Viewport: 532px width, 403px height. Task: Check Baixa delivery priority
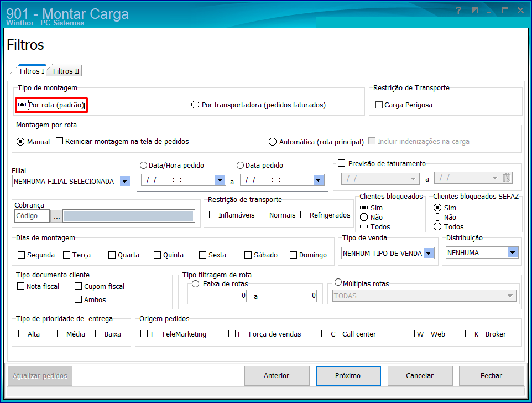coord(99,333)
